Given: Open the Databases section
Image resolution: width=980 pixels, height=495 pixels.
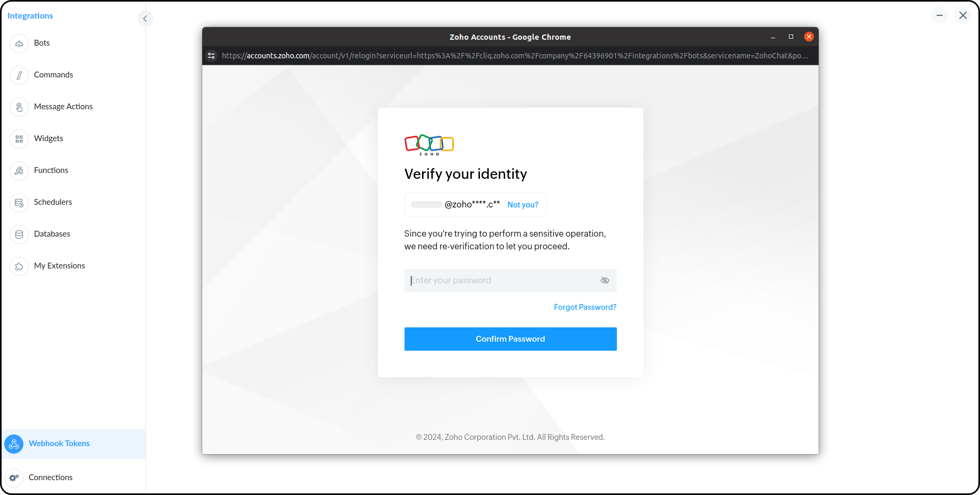Looking at the screenshot, I should point(19,234).
